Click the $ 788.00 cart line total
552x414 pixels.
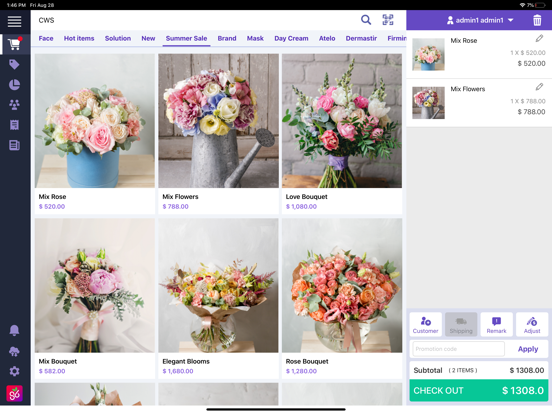[x=532, y=112]
